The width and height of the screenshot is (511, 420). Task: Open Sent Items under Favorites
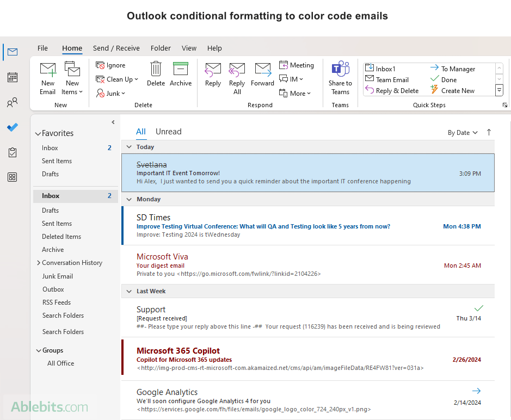pyautogui.click(x=76, y=161)
